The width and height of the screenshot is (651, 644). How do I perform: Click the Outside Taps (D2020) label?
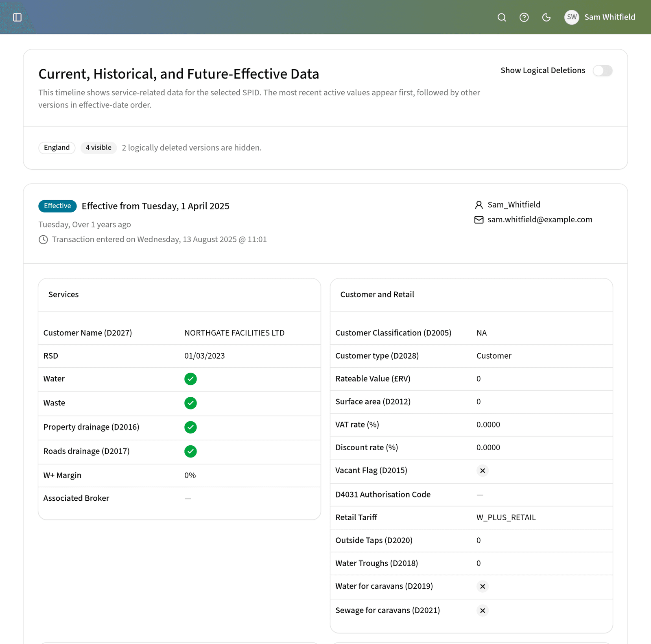tap(374, 541)
